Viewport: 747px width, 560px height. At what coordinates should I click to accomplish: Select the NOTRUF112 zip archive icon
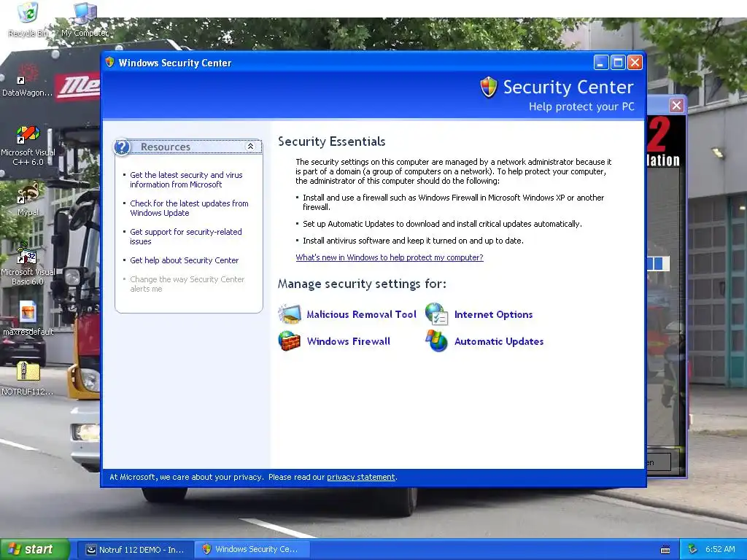coord(28,371)
